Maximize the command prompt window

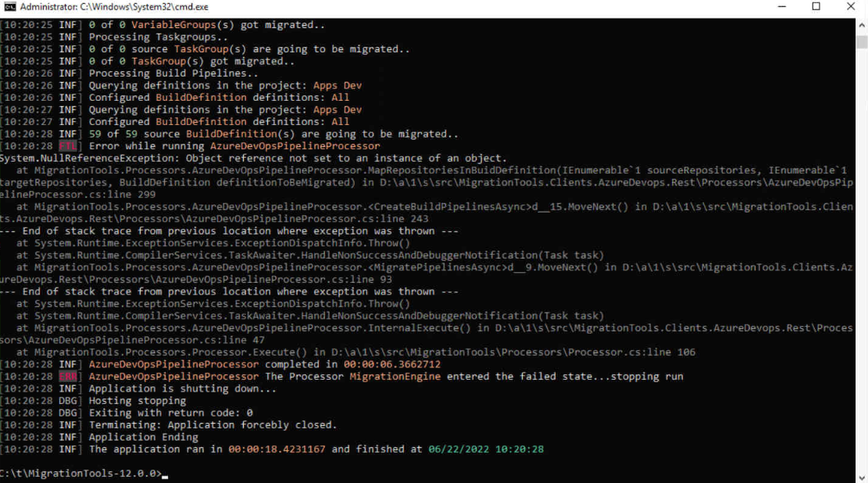click(x=816, y=7)
